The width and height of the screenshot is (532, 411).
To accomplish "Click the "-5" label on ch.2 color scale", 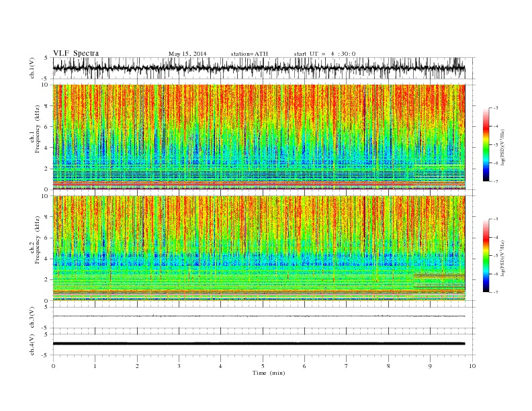I will pyautogui.click(x=496, y=256).
